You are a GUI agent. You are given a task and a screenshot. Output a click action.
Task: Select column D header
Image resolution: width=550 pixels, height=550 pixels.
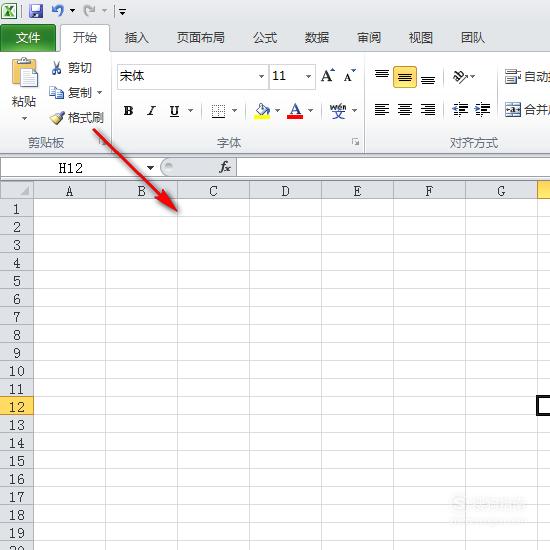tap(285, 191)
